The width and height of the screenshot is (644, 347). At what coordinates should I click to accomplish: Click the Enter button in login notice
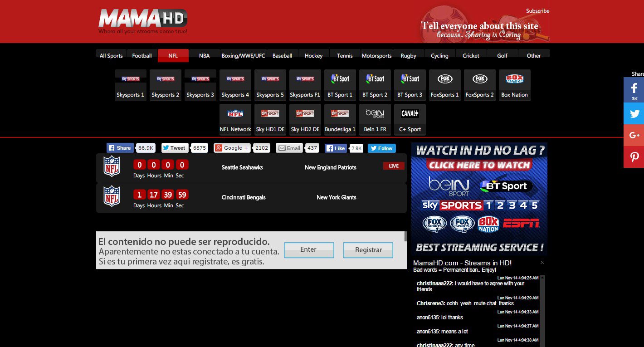click(x=309, y=250)
